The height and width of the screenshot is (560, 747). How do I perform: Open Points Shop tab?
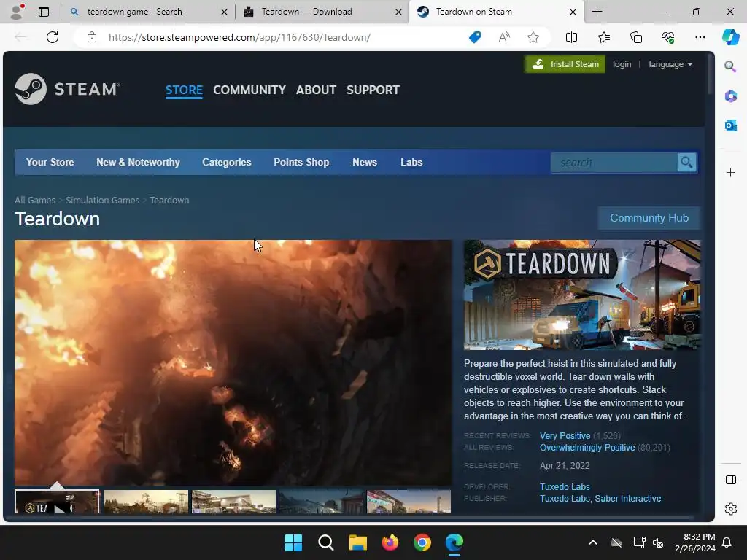301,162
